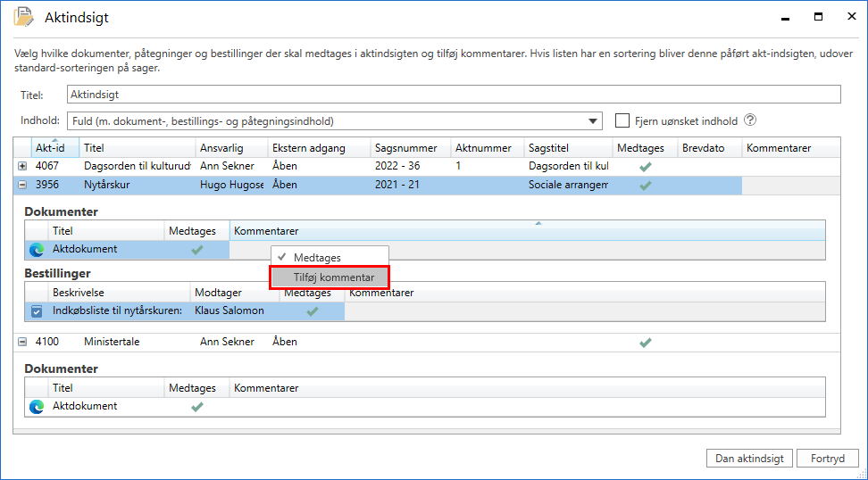This screenshot has height=480, width=868.
Task: Toggle Medtages checkmark for Ministertale row
Action: pyautogui.click(x=646, y=342)
